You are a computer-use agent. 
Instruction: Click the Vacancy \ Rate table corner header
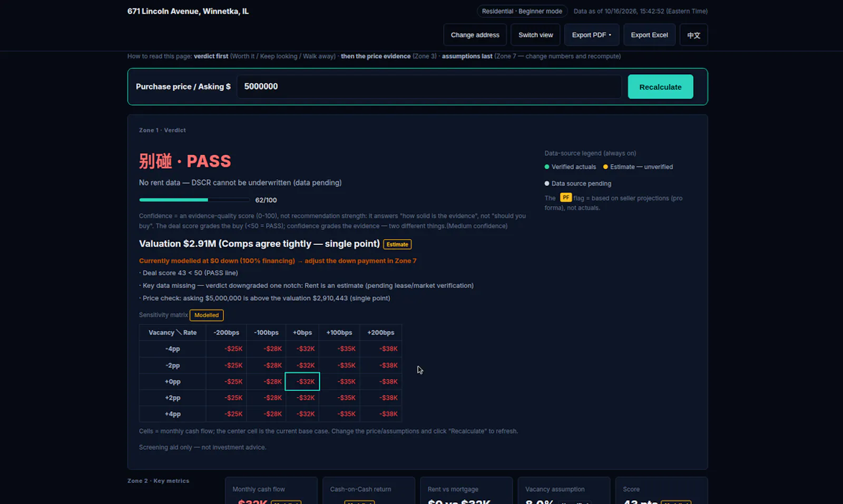(x=173, y=332)
